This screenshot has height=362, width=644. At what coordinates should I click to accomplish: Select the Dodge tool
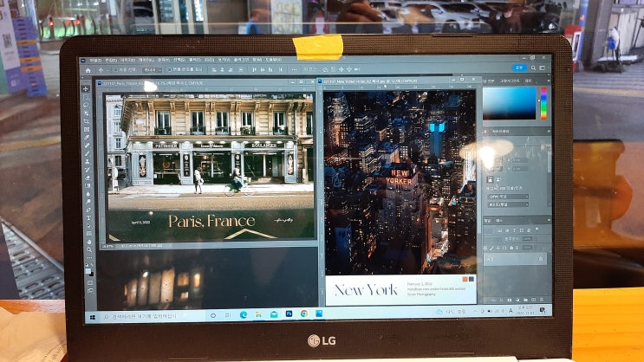[88, 202]
